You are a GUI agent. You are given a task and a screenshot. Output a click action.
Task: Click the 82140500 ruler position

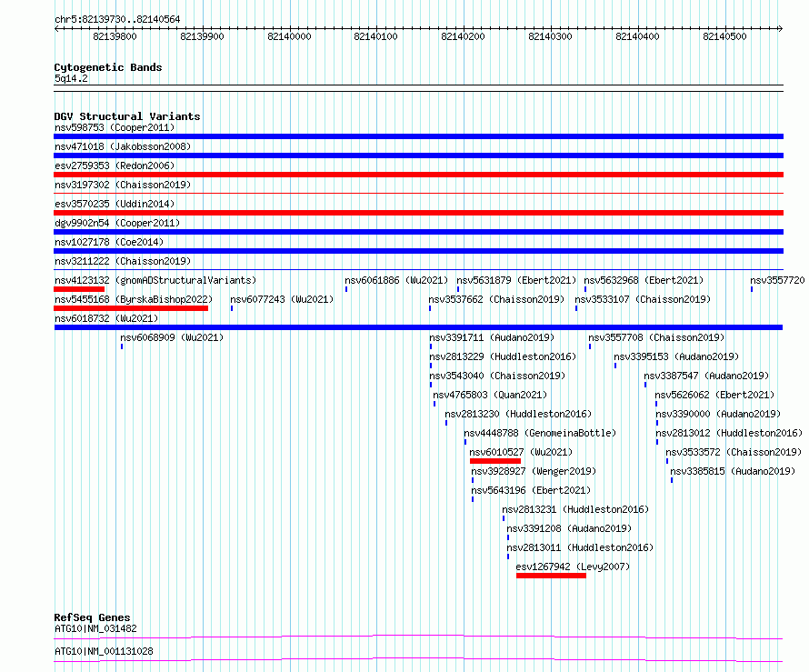tap(724, 36)
